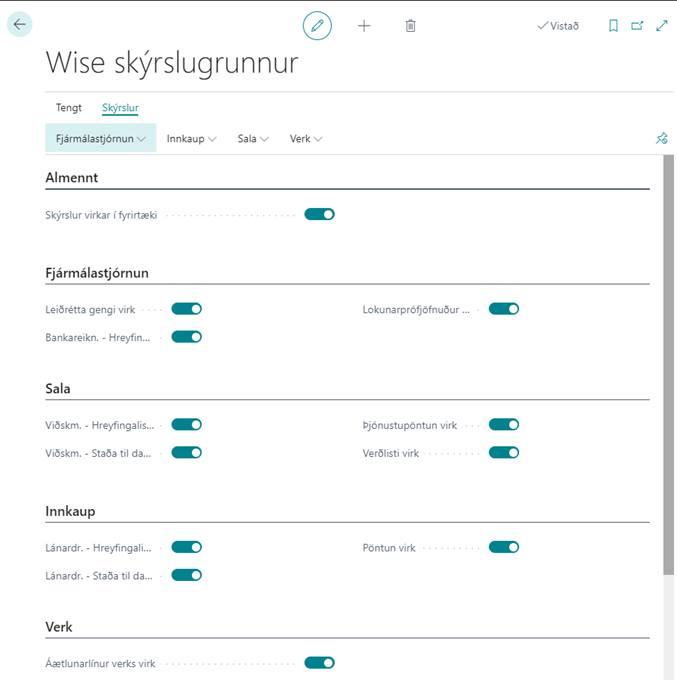This screenshot has width=677, height=680.
Task: Click the plus icon to create new
Action: coord(364,25)
